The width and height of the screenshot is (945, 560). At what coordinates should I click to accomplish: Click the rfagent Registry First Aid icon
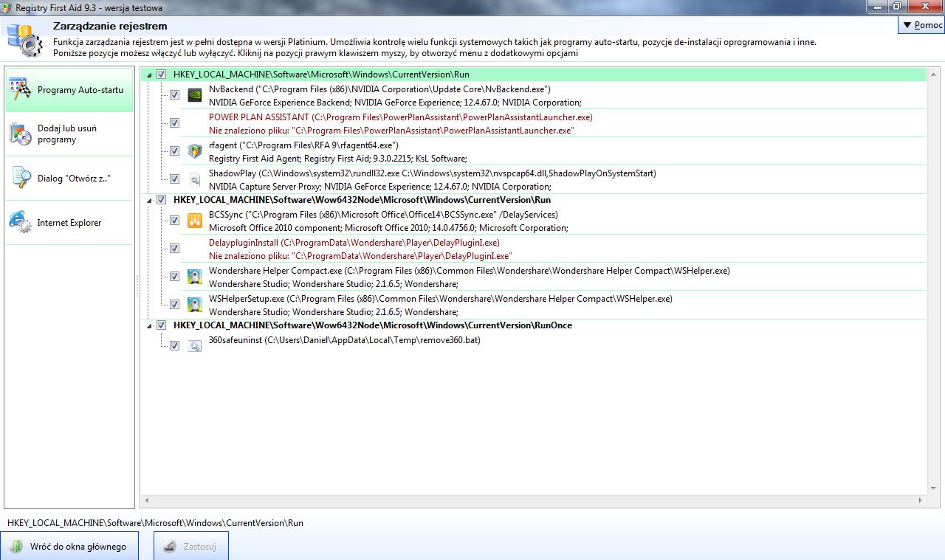point(195,151)
